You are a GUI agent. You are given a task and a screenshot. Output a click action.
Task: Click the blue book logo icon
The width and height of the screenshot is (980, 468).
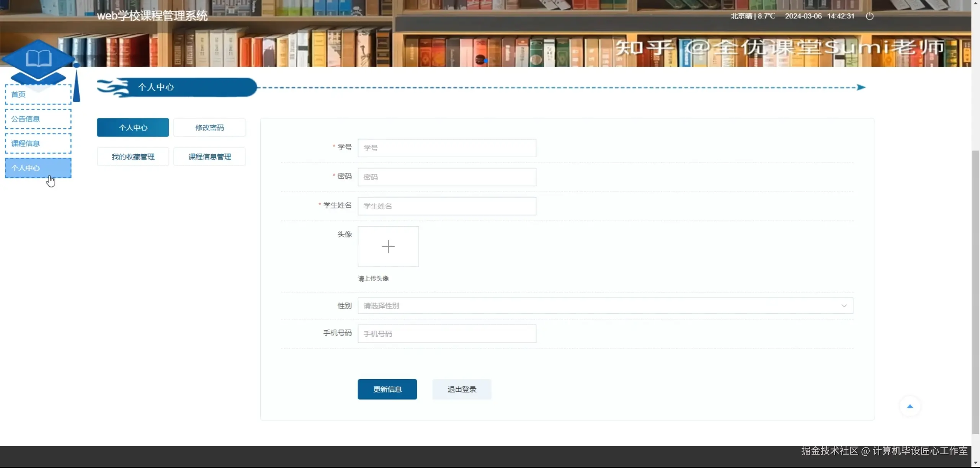[x=38, y=59]
